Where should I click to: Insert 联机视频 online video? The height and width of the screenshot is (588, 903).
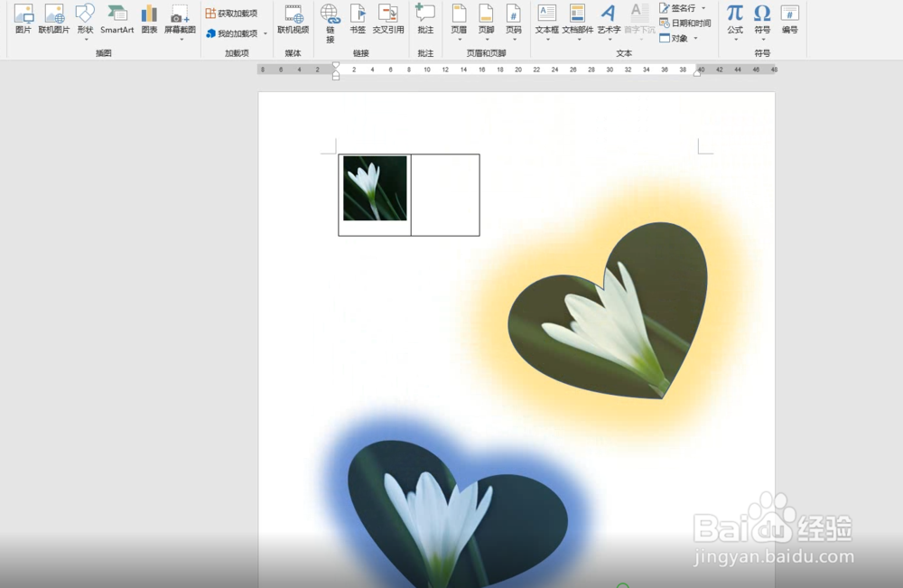(293, 19)
